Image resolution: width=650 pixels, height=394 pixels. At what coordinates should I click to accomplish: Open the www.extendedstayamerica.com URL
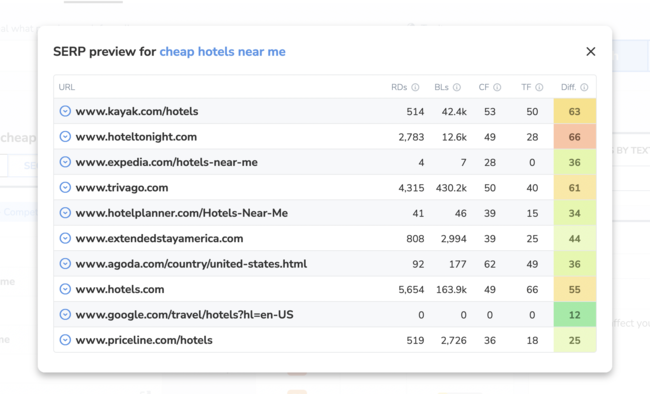pyautogui.click(x=159, y=238)
